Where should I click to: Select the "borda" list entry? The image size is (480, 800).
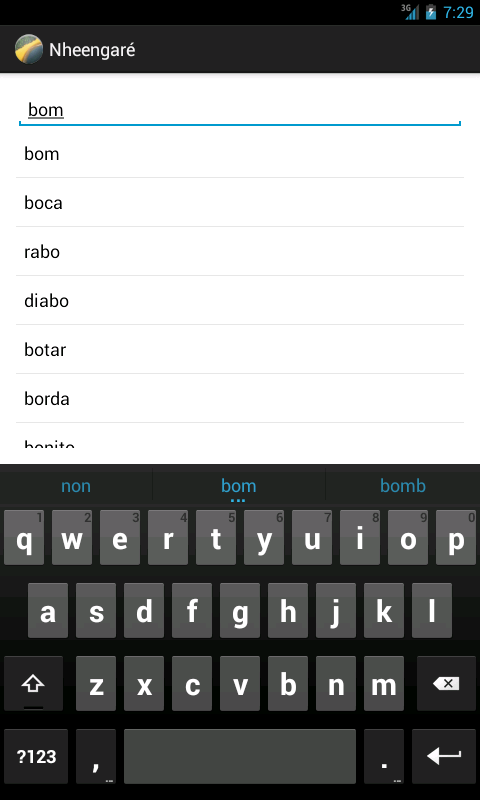(240, 398)
